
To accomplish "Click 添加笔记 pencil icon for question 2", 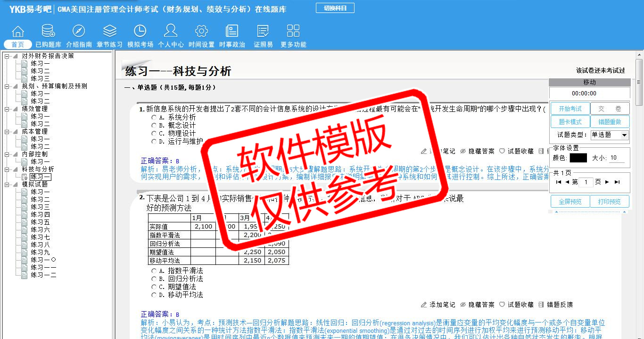I will coord(424,305).
